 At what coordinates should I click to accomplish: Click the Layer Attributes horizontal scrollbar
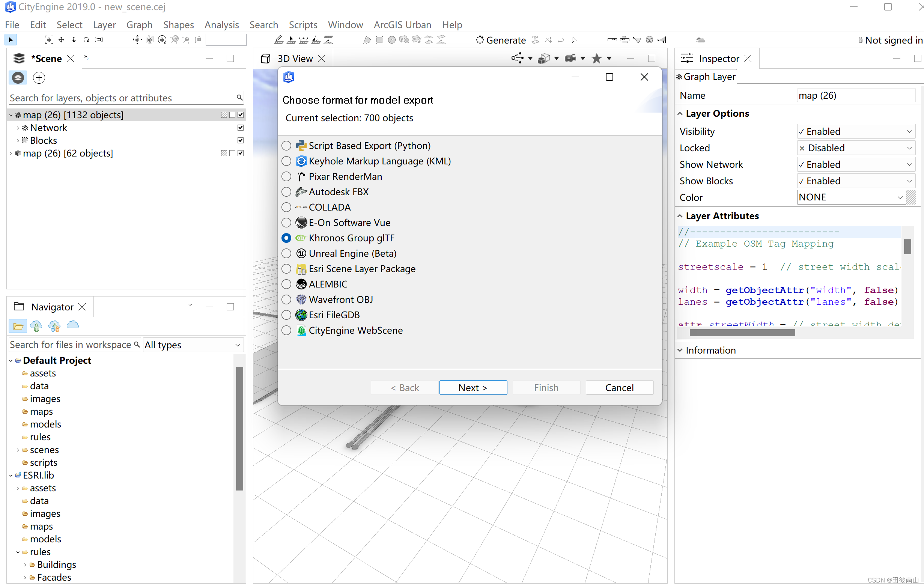coord(742,333)
